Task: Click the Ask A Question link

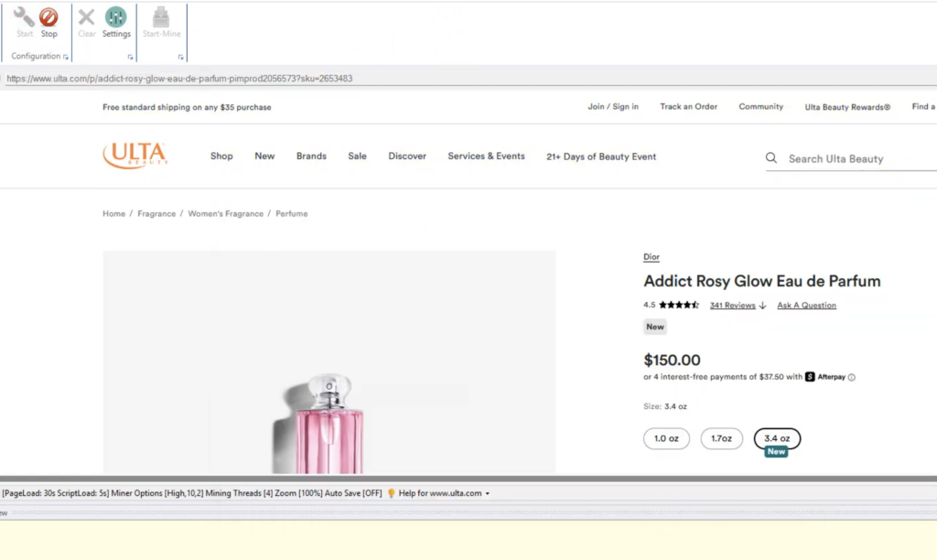Action: [x=806, y=305]
